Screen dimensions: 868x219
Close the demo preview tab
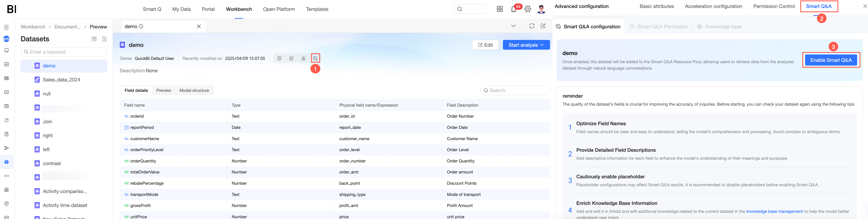click(x=199, y=26)
